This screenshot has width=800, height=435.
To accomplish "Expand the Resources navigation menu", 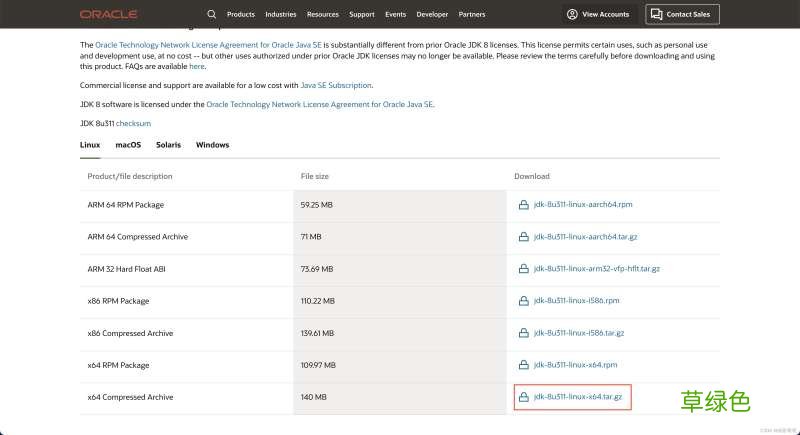I will 322,15.
